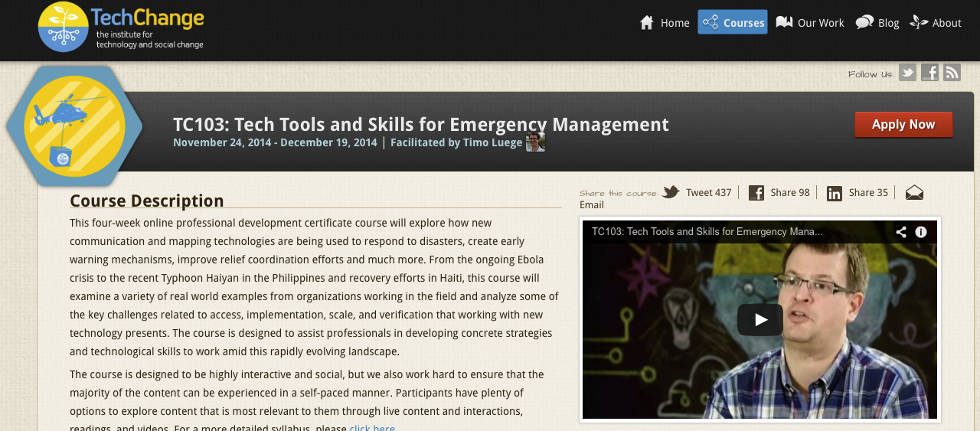This screenshot has width=980, height=431.
Task: Click the Facebook share icon
Action: coord(756,193)
